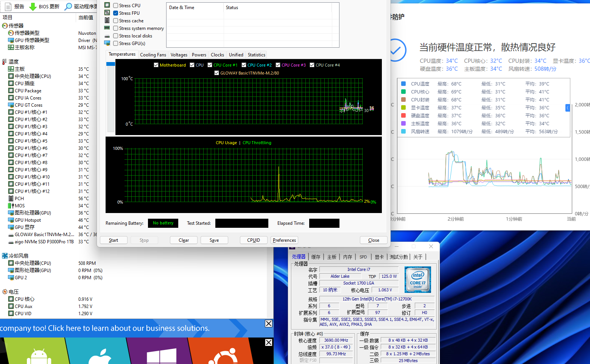Open the Preferences dialog button
Viewport: 590px width, 364px height.
(284, 240)
